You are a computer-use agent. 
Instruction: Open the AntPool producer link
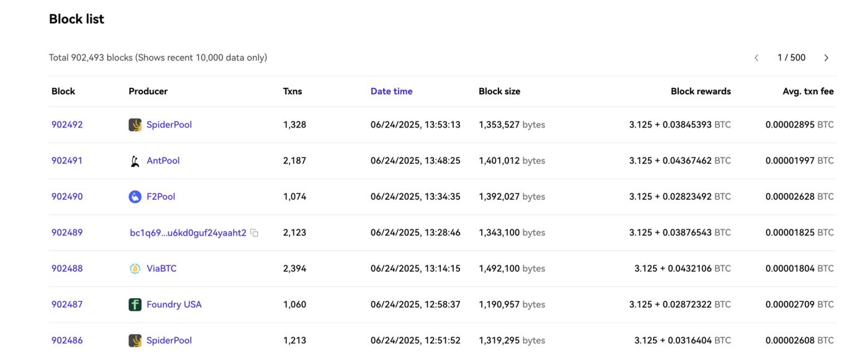(163, 161)
